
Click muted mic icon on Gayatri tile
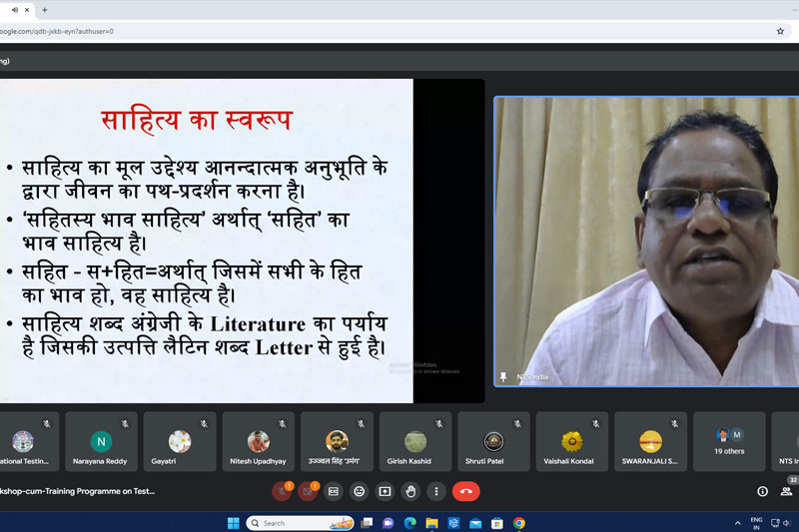point(204,423)
